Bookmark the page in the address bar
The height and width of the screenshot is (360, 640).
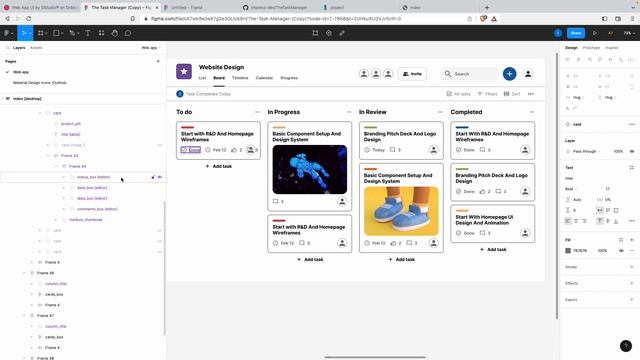click(x=133, y=19)
